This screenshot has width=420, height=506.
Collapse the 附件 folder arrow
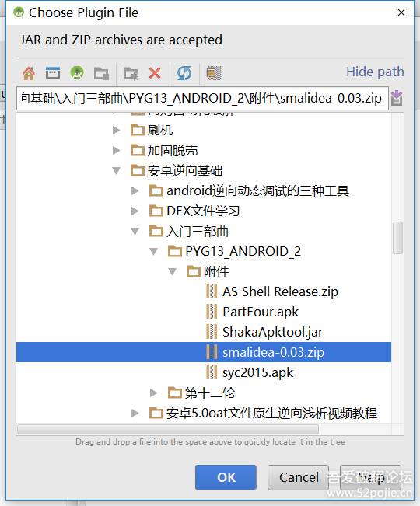tap(173, 272)
